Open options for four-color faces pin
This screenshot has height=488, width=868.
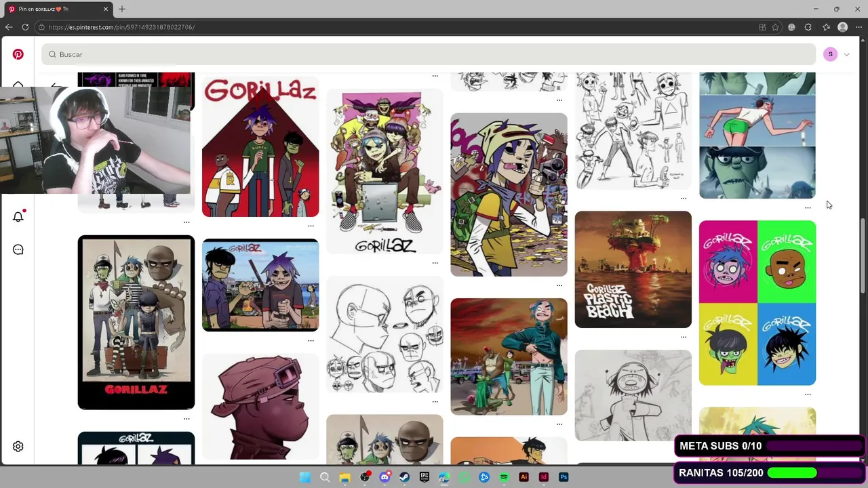(x=808, y=394)
